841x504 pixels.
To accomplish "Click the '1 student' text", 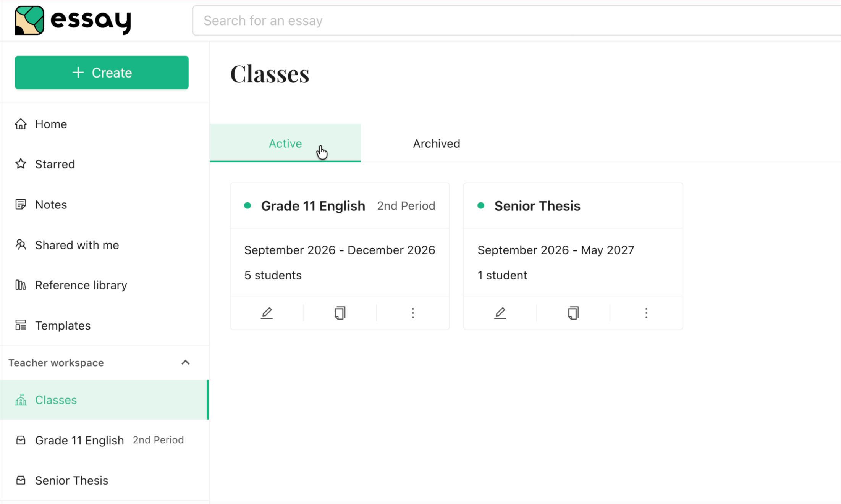I will [502, 275].
